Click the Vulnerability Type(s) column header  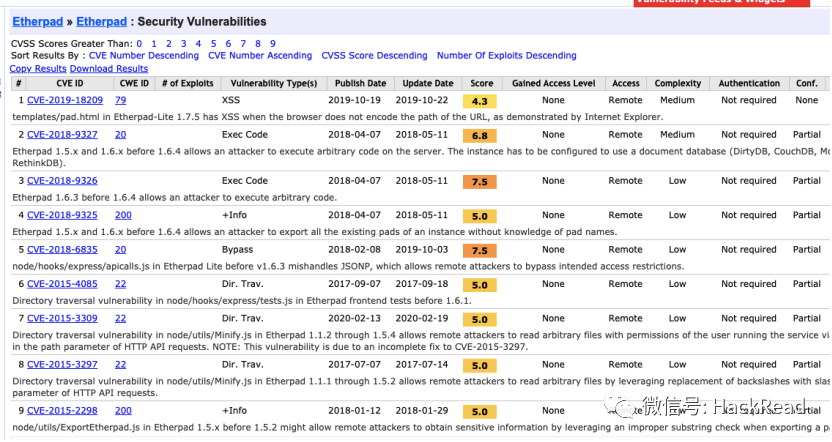pyautogui.click(x=274, y=83)
